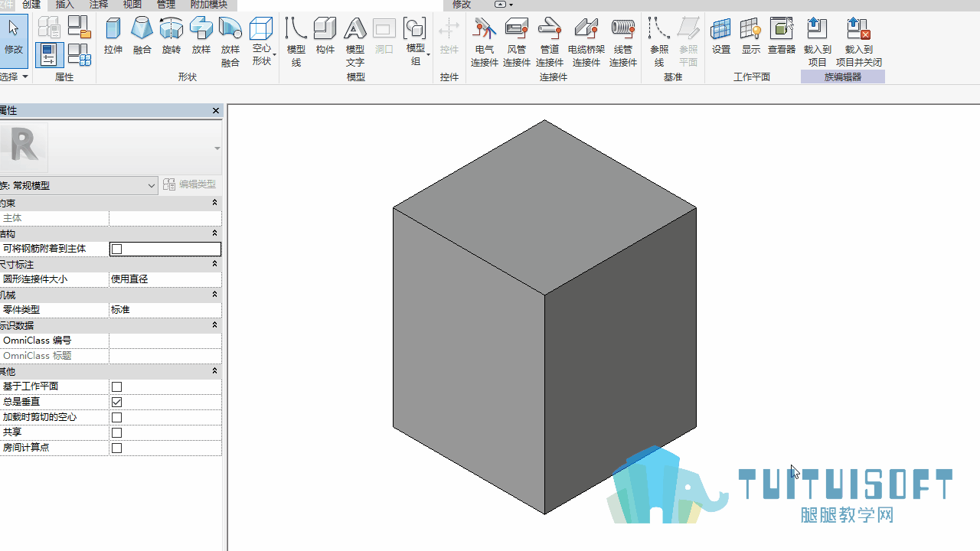The width and height of the screenshot is (980, 551).
Task: Select the 融合 (Blend) tool
Action: click(142, 37)
